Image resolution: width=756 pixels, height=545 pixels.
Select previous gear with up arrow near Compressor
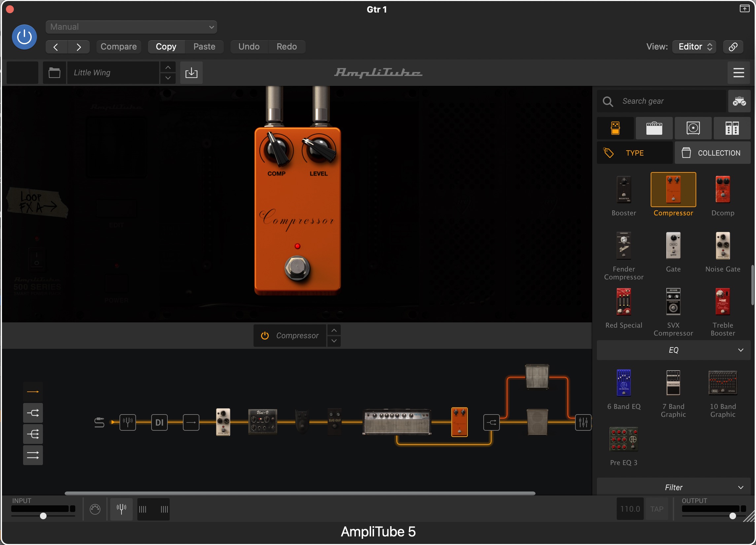pos(334,330)
